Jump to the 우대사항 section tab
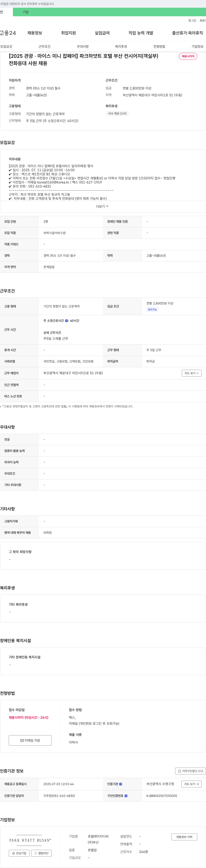The image size is (206, 868). click(x=83, y=46)
